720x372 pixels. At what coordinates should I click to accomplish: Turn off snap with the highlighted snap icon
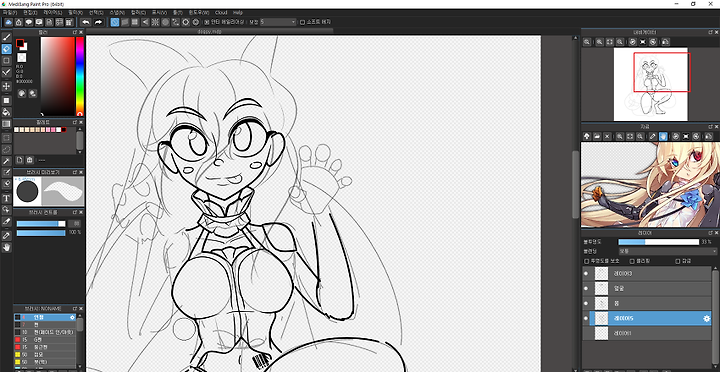(x=115, y=22)
